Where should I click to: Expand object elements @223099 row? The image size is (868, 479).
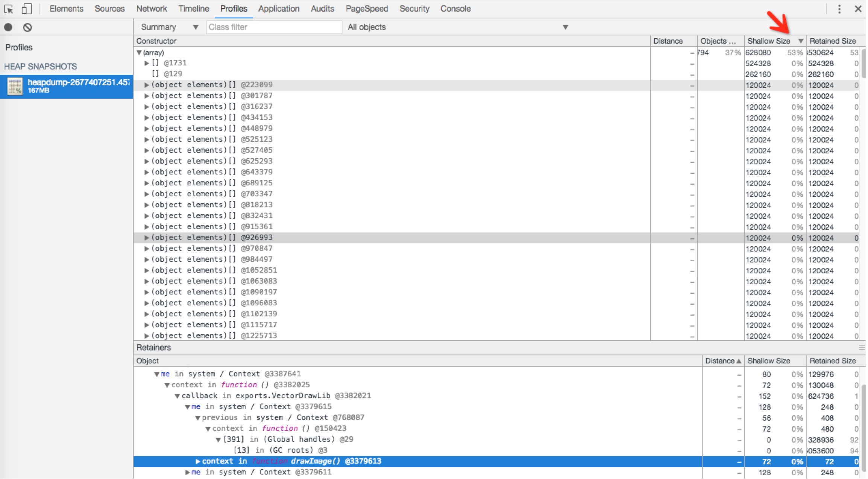pos(147,85)
